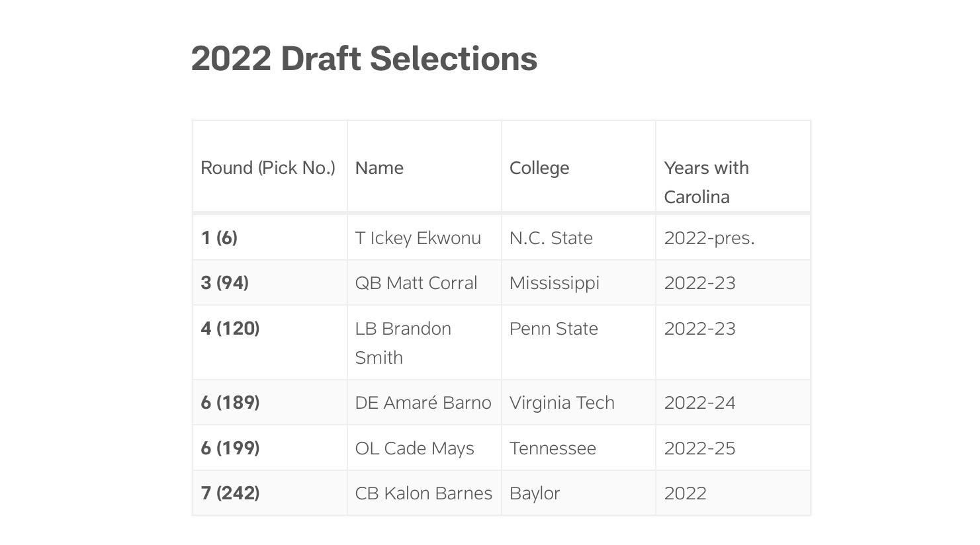Click the "2022 Draft Selections" heading
Image resolution: width=980 pixels, height=545 pixels.
click(x=364, y=59)
